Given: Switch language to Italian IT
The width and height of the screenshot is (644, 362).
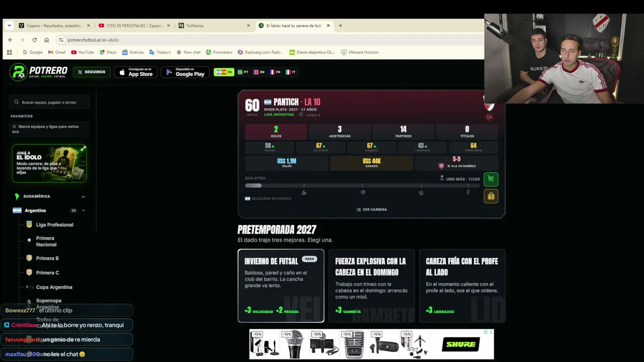Looking at the screenshot, I should [x=291, y=72].
